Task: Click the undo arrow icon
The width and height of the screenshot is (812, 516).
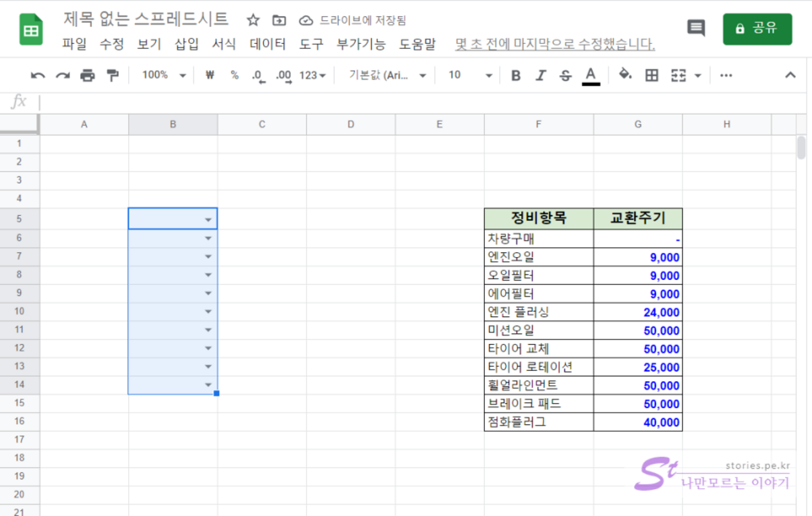Action: 38,76
